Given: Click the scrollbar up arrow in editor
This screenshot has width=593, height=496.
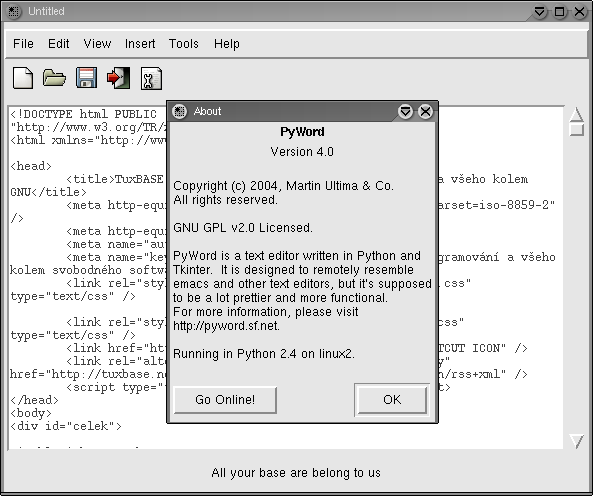Looking at the screenshot, I should (x=577, y=114).
